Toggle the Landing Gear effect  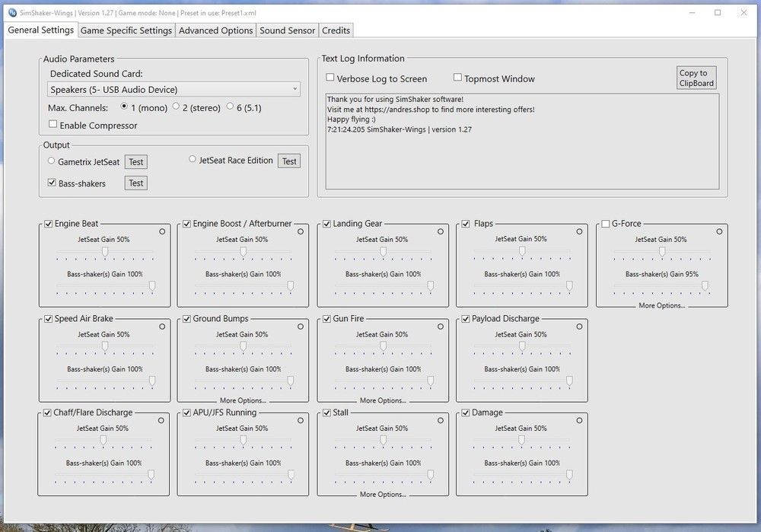coord(326,224)
